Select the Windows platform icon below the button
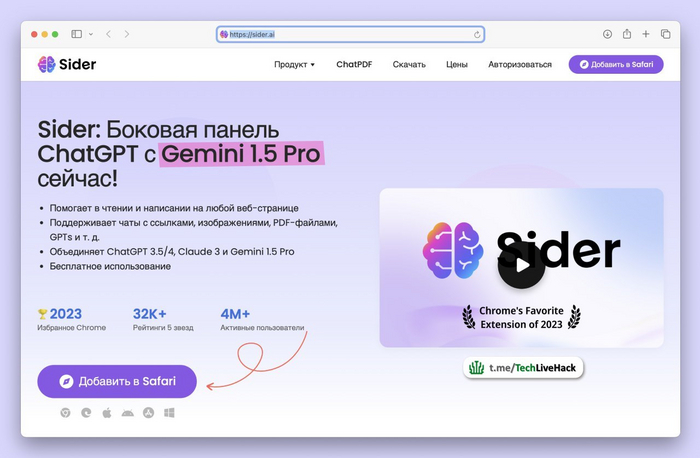 point(169,413)
